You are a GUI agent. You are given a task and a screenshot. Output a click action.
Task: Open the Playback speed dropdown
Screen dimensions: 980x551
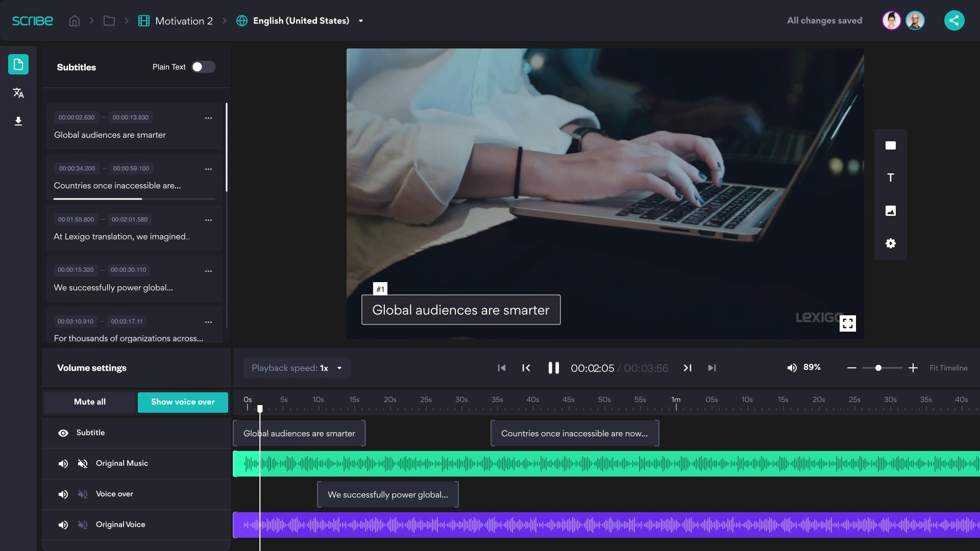[x=297, y=367]
